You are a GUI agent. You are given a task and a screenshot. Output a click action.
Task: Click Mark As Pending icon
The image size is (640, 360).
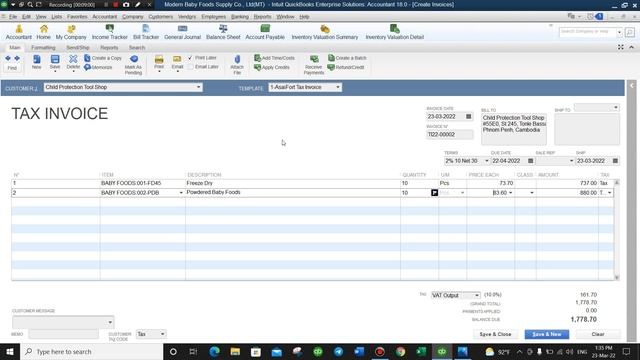point(133,59)
